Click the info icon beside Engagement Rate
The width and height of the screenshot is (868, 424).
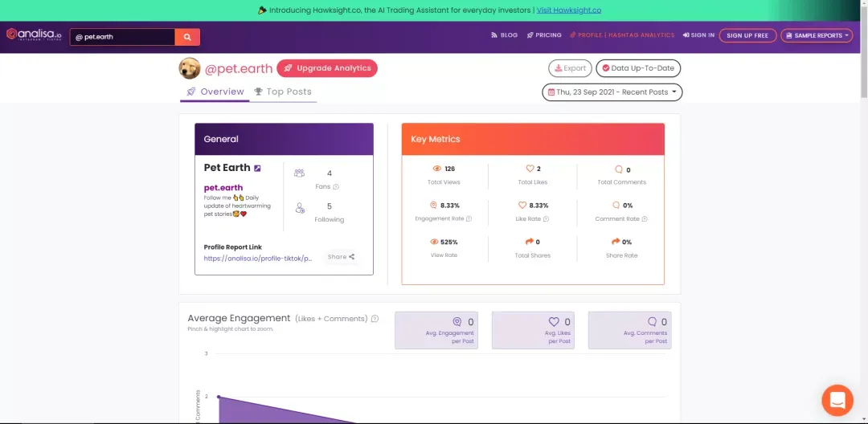(x=469, y=219)
